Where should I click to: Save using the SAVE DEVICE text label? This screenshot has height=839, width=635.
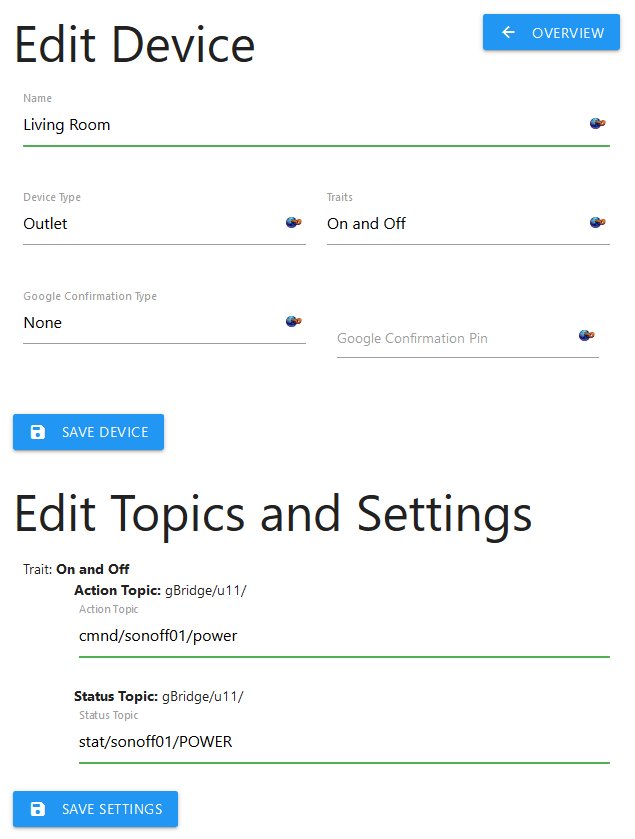tap(105, 432)
